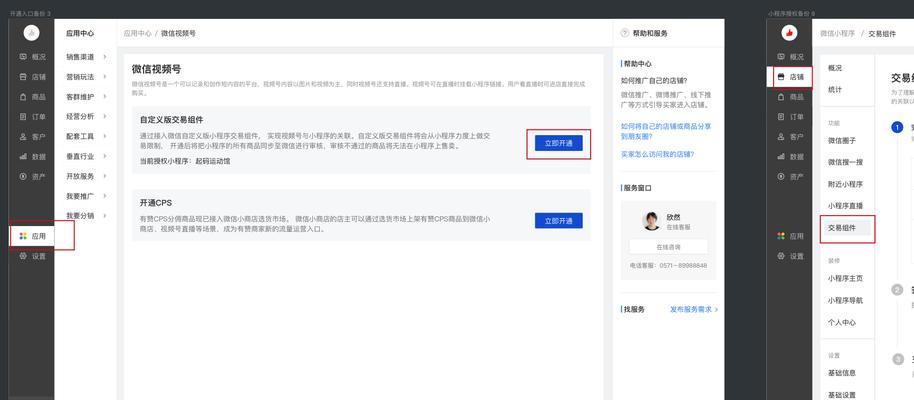Open 个人中心 menu item
The width and height of the screenshot is (914, 400).
pyautogui.click(x=842, y=322)
